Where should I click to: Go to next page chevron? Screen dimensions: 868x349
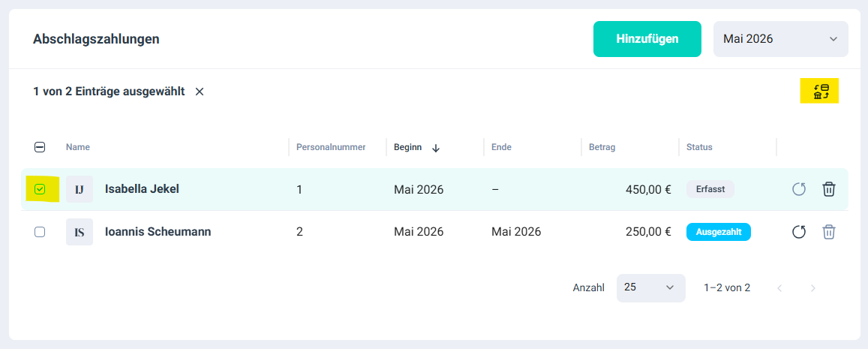813,288
